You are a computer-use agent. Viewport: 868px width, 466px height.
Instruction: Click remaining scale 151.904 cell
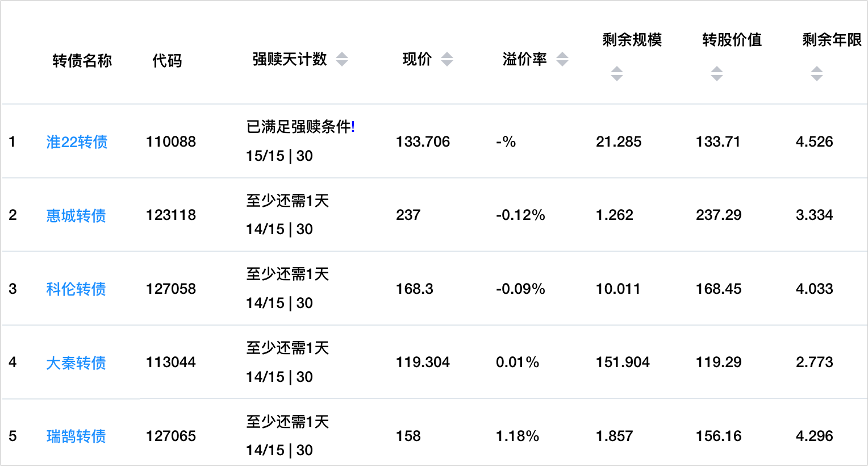pyautogui.click(x=623, y=362)
